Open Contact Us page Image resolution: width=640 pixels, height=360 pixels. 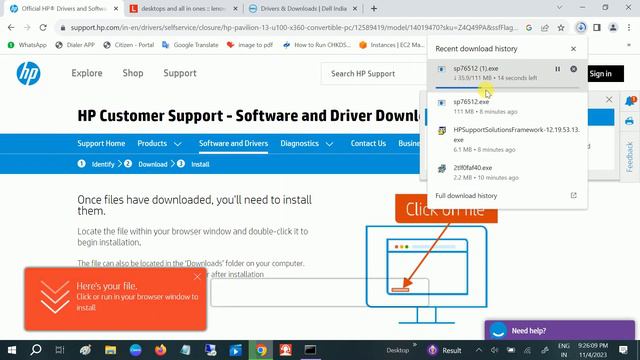click(368, 143)
